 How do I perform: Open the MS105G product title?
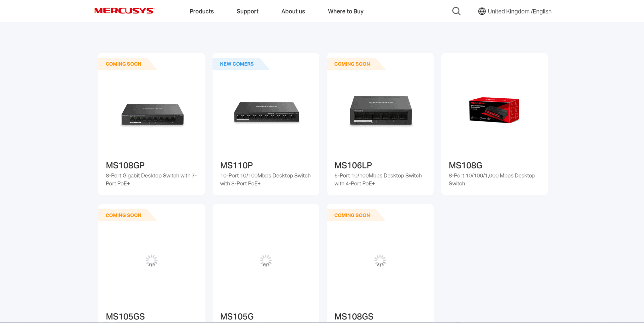tap(237, 316)
